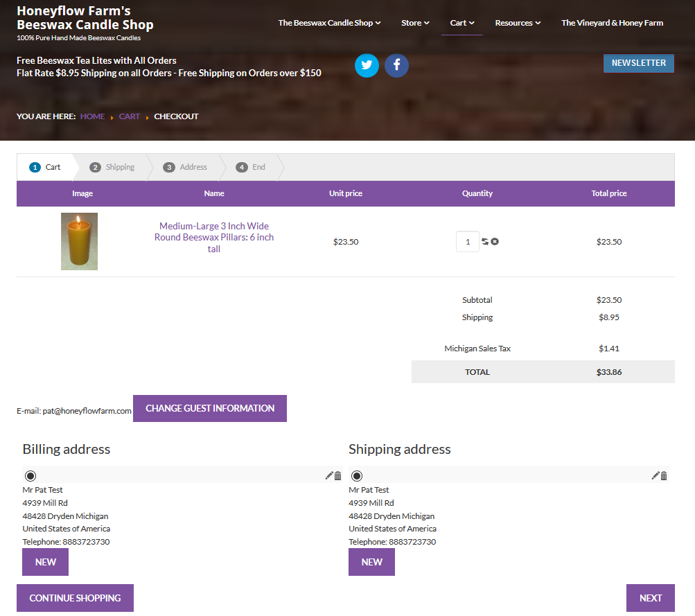Go to the End checkout step tab
Image resolution: width=695 pixels, height=616 pixels.
251,167
